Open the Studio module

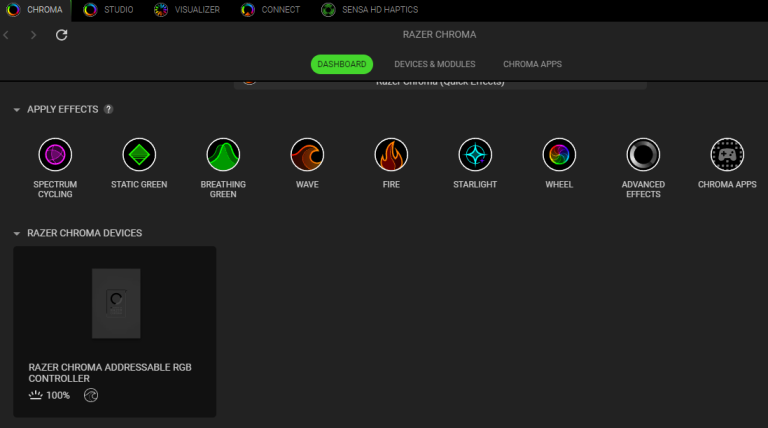coord(108,10)
